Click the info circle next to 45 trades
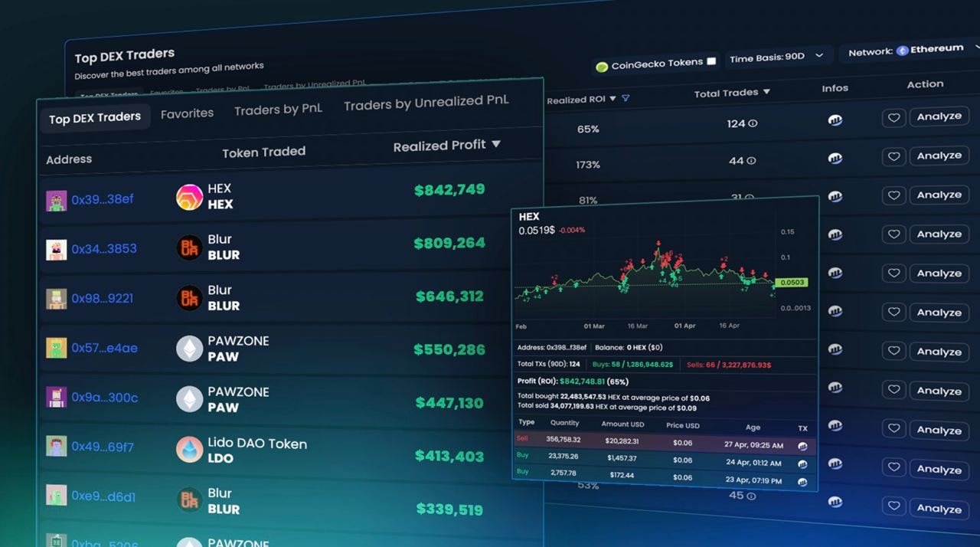 752,496
